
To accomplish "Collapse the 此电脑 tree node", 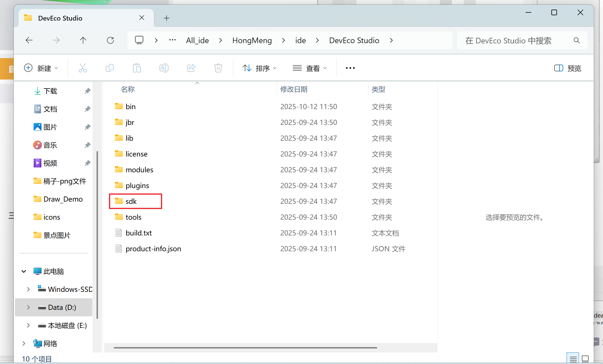I will click(24, 271).
